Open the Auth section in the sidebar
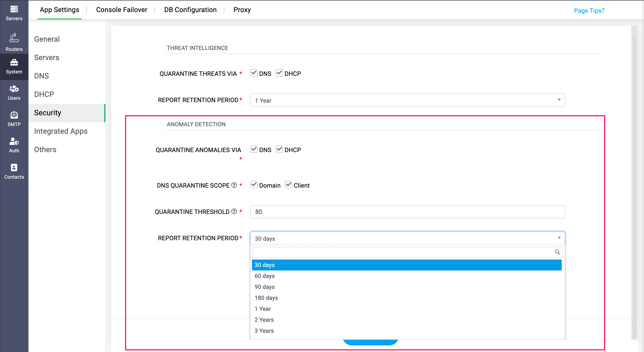644x352 pixels. pos(14,144)
